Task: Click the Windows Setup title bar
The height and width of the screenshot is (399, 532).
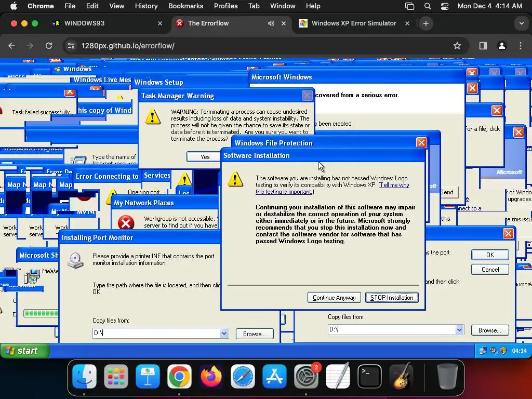Action: pyautogui.click(x=190, y=82)
